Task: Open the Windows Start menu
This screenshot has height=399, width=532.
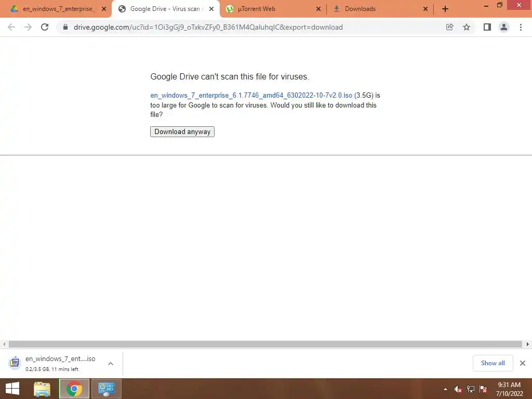Action: 12,389
